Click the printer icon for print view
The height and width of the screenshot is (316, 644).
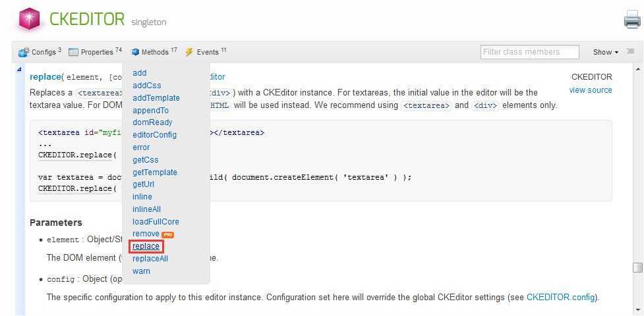(632, 19)
